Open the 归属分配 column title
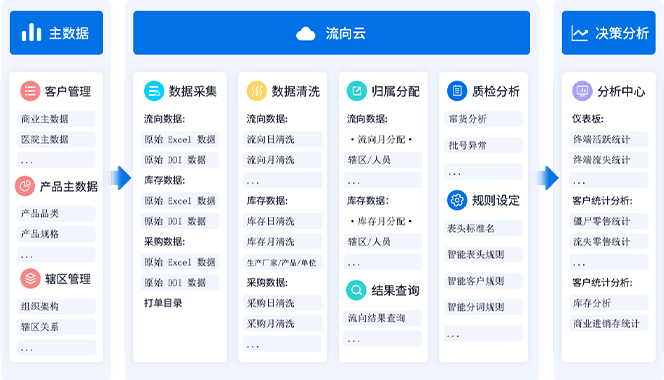664x380 pixels. (396, 92)
